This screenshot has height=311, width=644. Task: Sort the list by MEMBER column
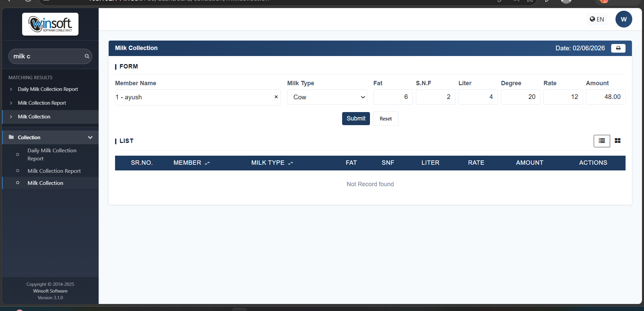click(x=192, y=163)
